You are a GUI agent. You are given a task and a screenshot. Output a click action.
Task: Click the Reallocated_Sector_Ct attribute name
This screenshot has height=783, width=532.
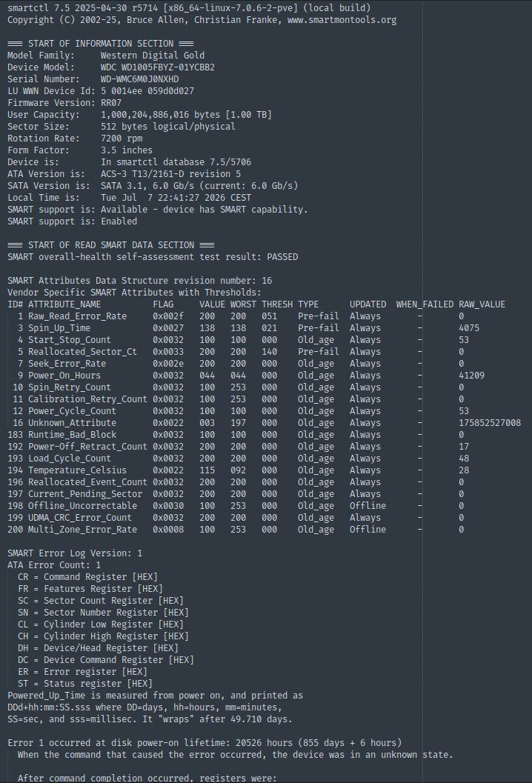(82, 352)
